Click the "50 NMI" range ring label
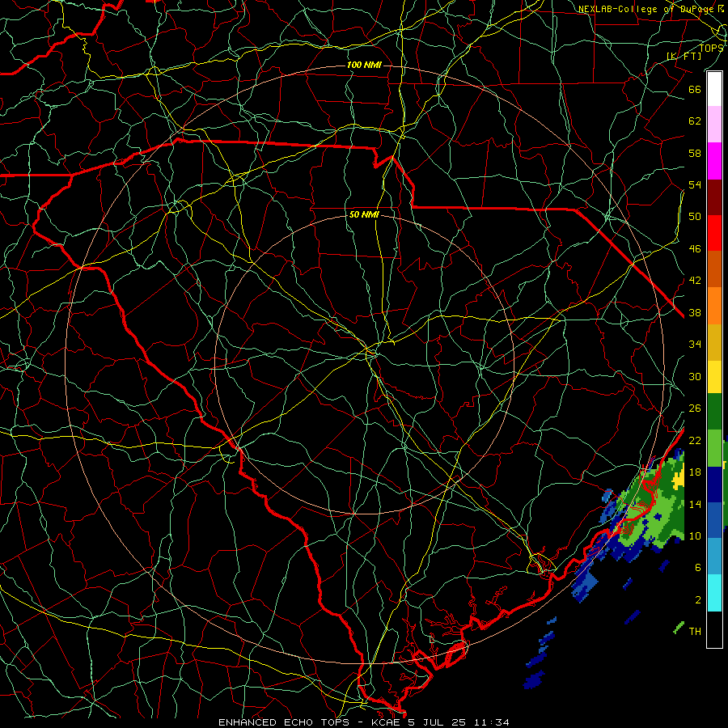 [364, 214]
